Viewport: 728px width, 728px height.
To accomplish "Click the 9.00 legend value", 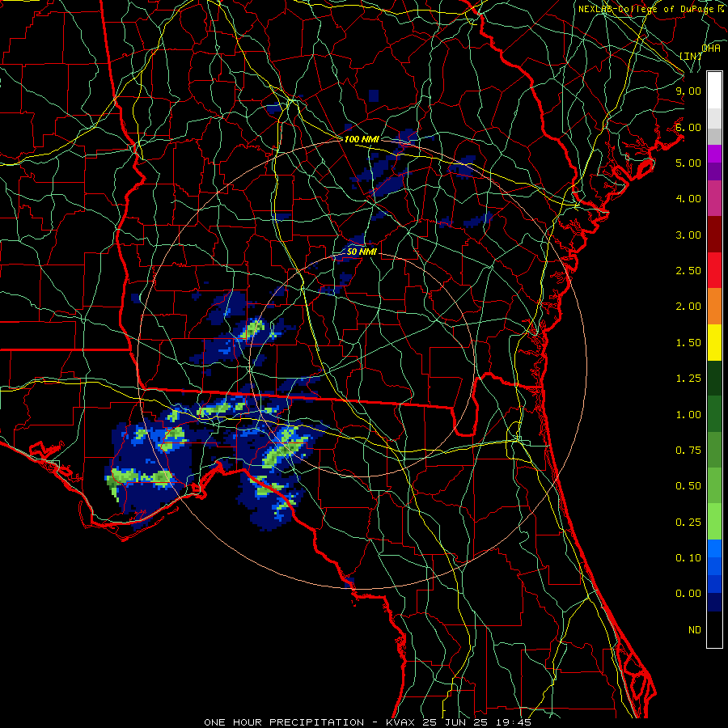I will tap(688, 91).
